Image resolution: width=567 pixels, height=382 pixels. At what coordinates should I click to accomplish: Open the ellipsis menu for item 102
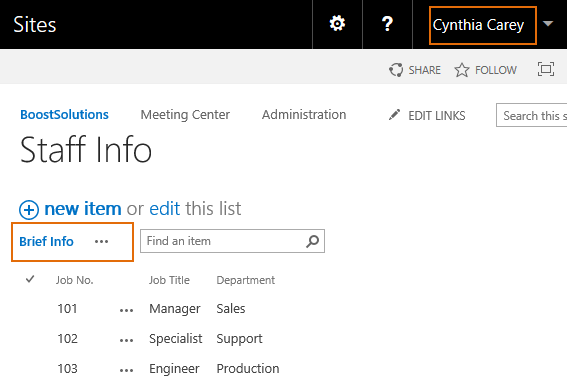(126, 340)
